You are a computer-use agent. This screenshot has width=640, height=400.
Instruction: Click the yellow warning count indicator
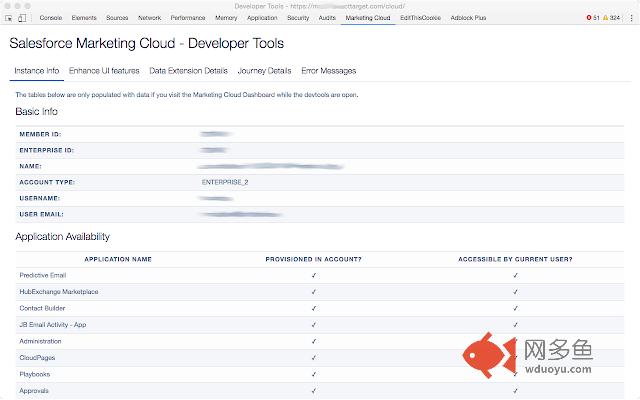point(611,18)
